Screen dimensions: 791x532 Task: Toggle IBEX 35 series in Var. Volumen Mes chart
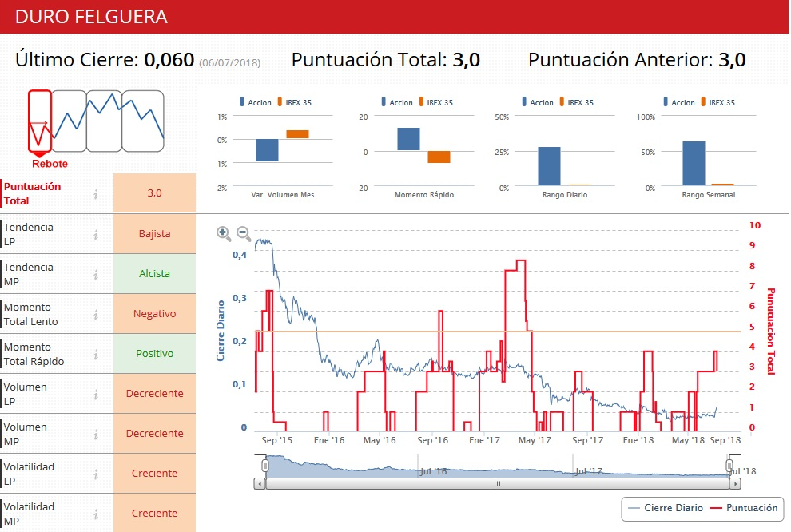pyautogui.click(x=295, y=102)
